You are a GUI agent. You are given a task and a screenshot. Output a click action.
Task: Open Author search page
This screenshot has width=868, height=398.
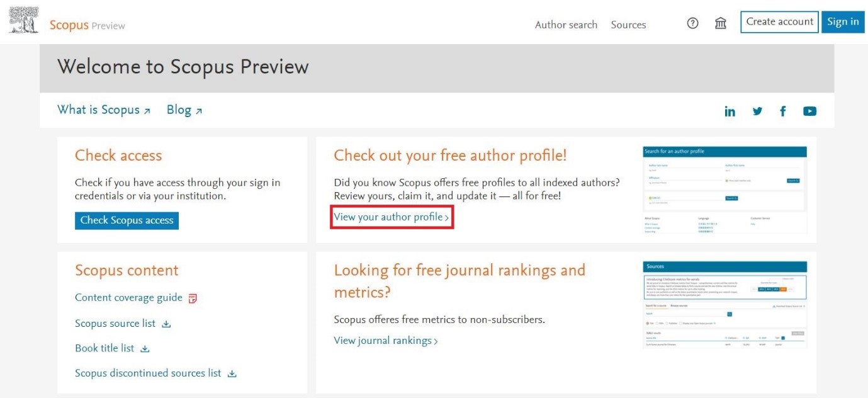tap(566, 25)
